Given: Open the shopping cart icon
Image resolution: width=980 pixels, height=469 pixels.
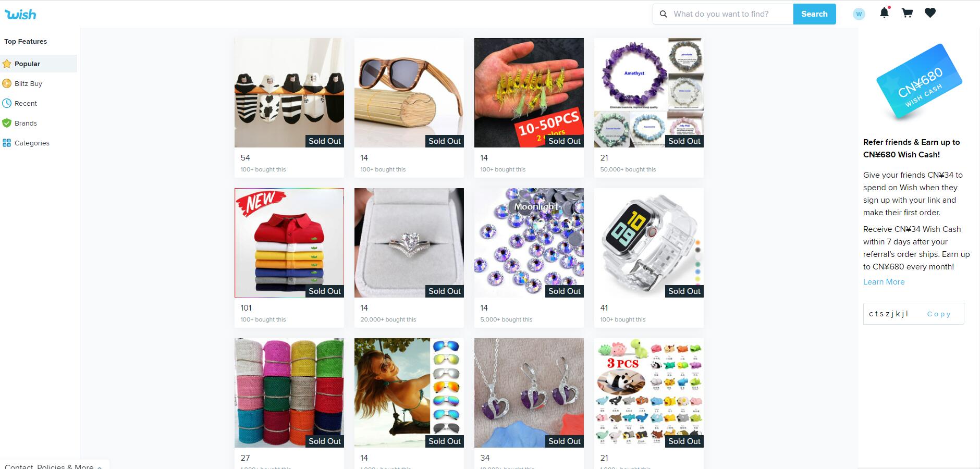Looking at the screenshot, I should [907, 13].
